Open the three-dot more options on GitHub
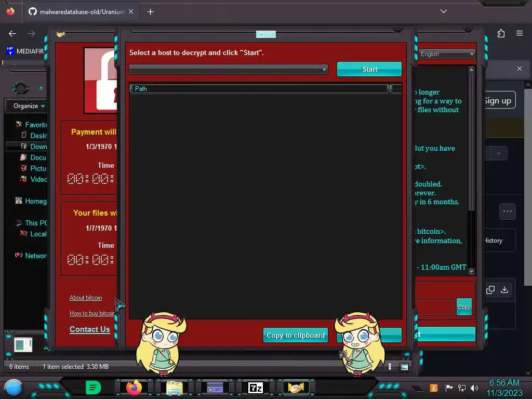532x399 pixels. (x=508, y=211)
